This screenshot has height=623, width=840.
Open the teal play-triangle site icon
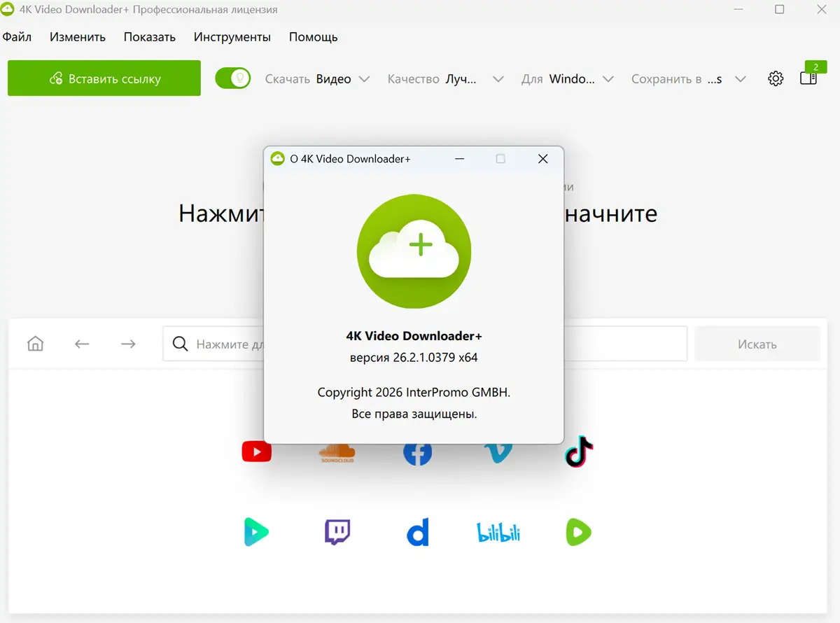pos(256,533)
